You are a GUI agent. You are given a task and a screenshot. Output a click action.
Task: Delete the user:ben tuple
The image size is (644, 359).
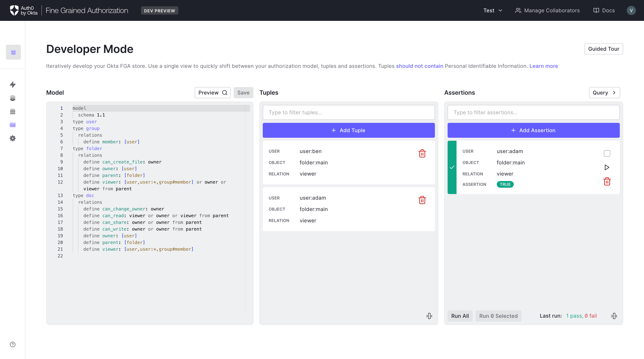(x=422, y=154)
